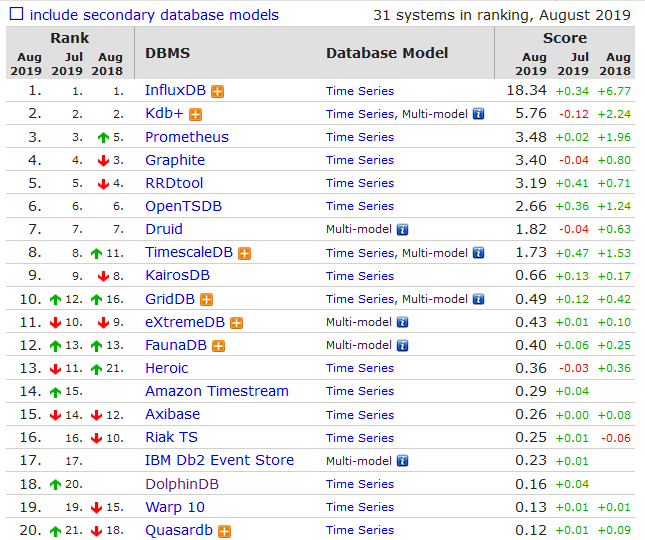645x540 pixels.
Task: Click Time Series model link in Heroic row
Action: [360, 368]
